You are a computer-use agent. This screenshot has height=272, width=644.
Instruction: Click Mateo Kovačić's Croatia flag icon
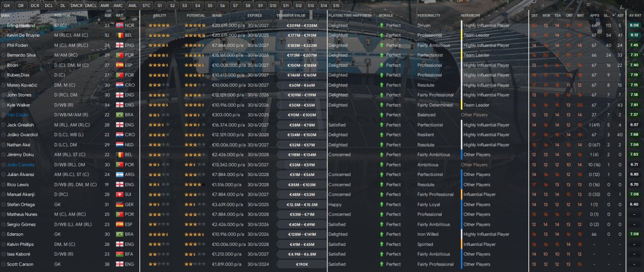coord(119,85)
